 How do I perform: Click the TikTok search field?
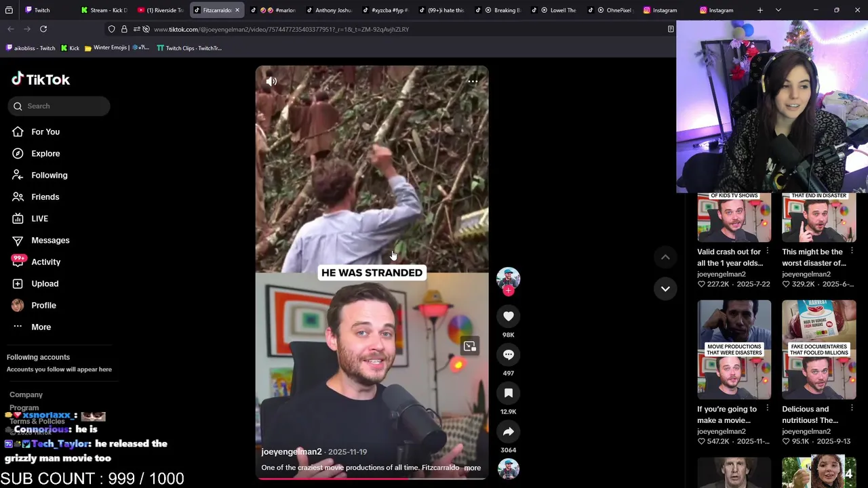59,106
